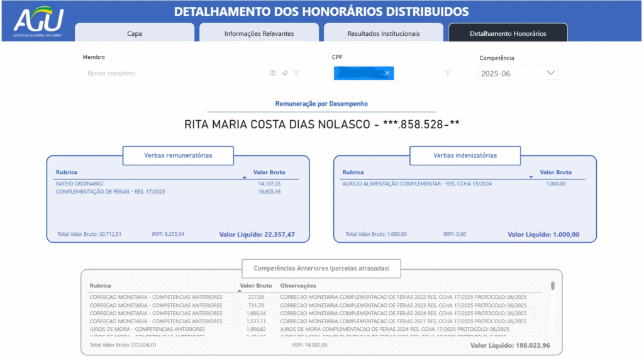Click the eraser icon to clear Membro
The width and height of the screenshot is (644, 361).
[284, 73]
